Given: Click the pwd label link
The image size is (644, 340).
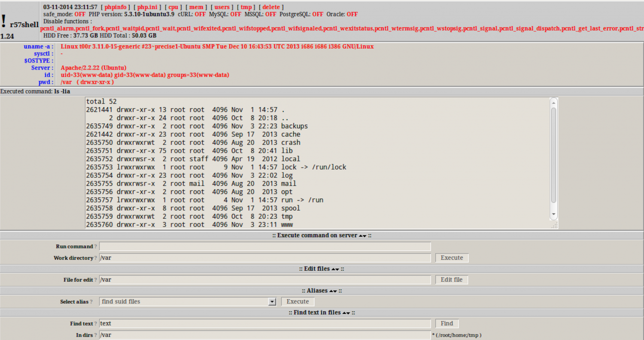Looking at the screenshot, I should (x=45, y=82).
